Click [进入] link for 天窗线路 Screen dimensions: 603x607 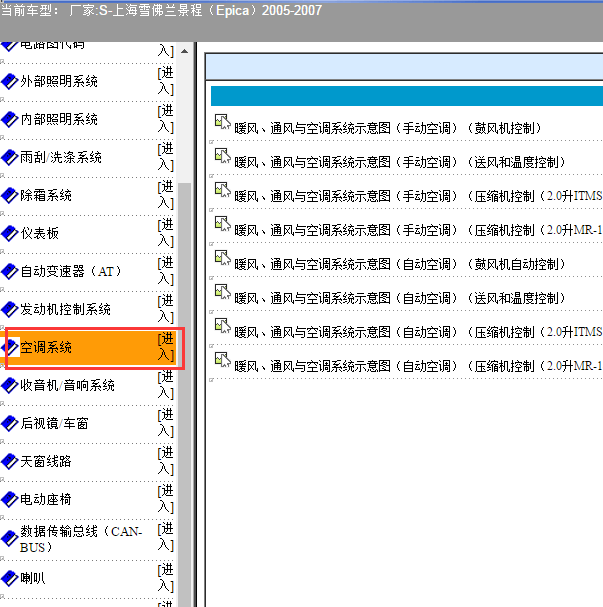click(166, 461)
